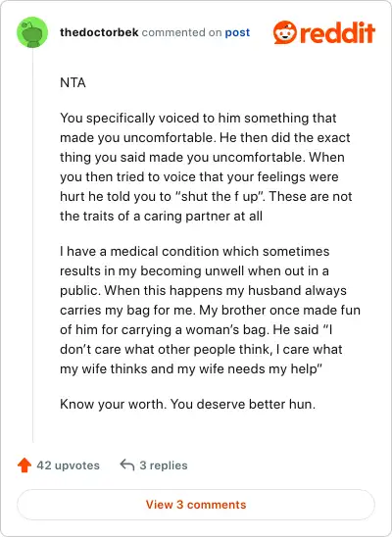
Task: Follow the blue "post" link
Action: click(x=237, y=33)
